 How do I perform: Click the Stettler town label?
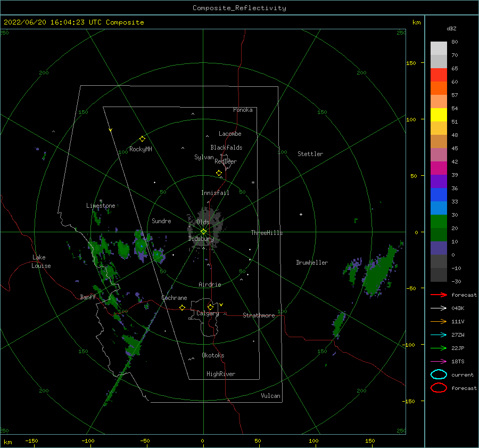310,154
